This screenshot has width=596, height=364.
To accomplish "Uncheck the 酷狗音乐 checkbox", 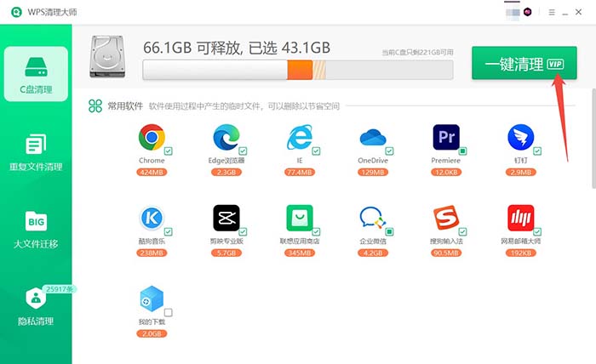I will (x=169, y=231).
